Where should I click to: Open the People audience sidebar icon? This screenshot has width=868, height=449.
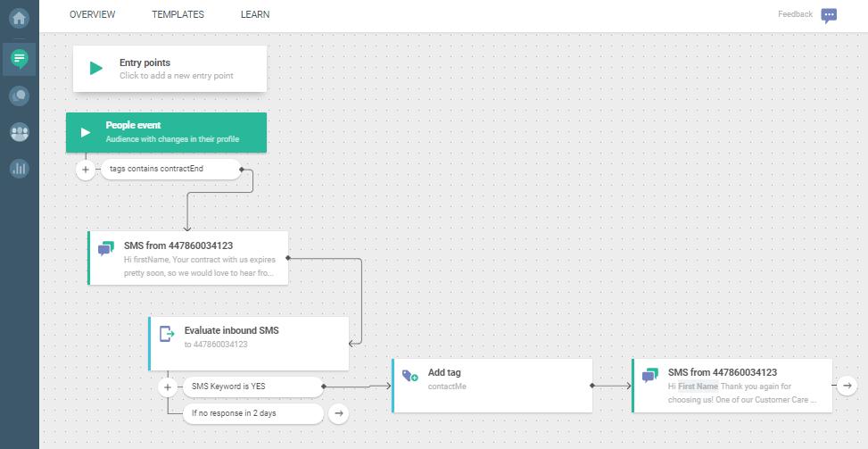tap(19, 132)
